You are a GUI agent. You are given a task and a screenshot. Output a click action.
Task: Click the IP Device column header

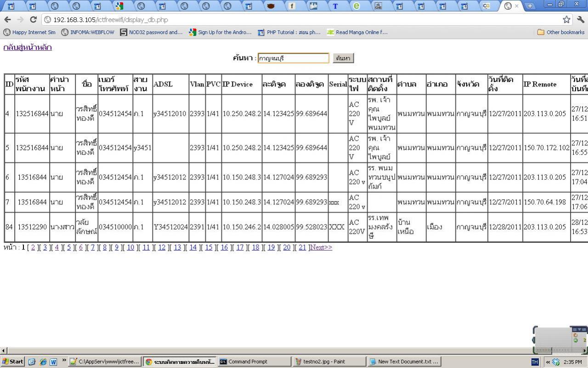pos(242,84)
